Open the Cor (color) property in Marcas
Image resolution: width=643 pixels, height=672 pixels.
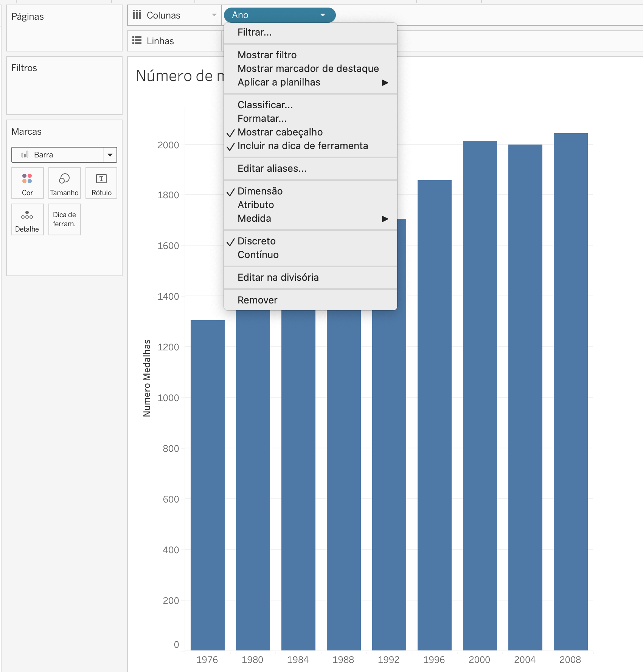pos(27,183)
